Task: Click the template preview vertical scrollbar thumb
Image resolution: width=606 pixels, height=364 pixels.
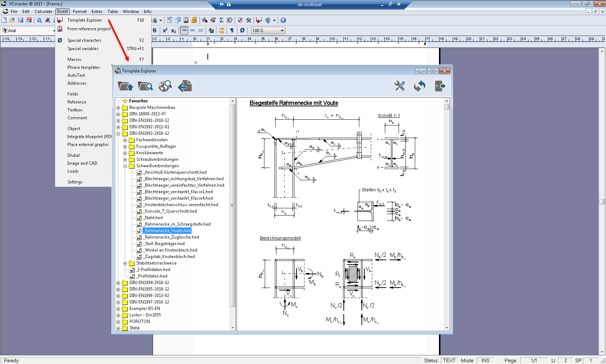Action: point(447,107)
